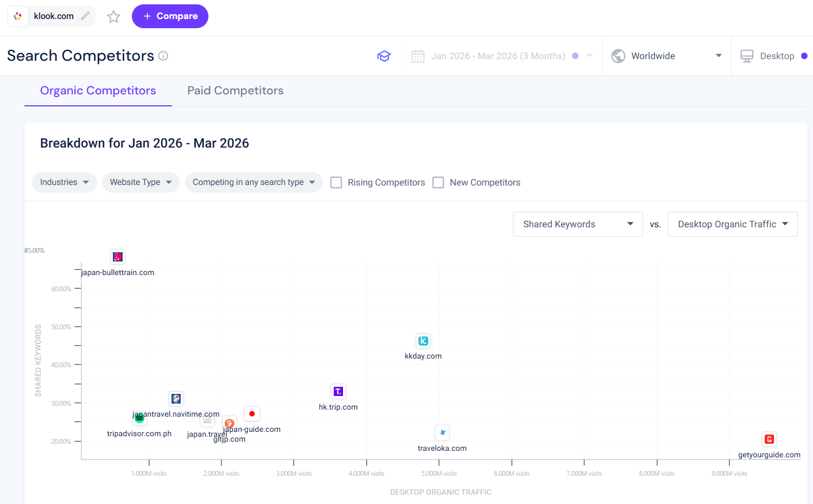
Task: Open the Industries filter dropdown
Action: (x=65, y=182)
